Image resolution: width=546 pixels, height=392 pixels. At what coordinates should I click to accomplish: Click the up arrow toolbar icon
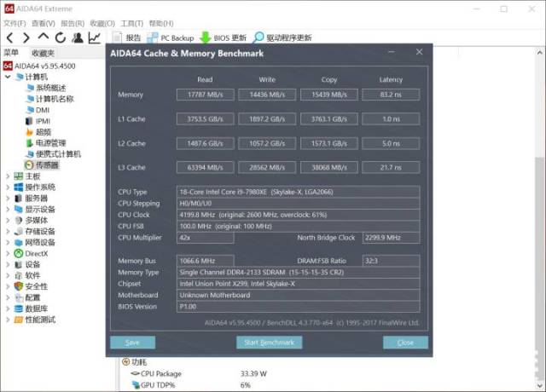point(44,37)
